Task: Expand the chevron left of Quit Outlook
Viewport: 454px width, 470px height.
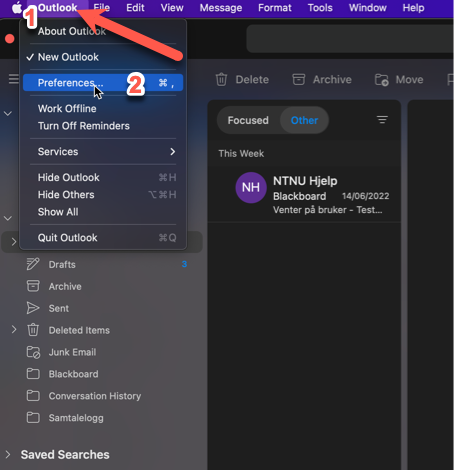Action: 14,241
